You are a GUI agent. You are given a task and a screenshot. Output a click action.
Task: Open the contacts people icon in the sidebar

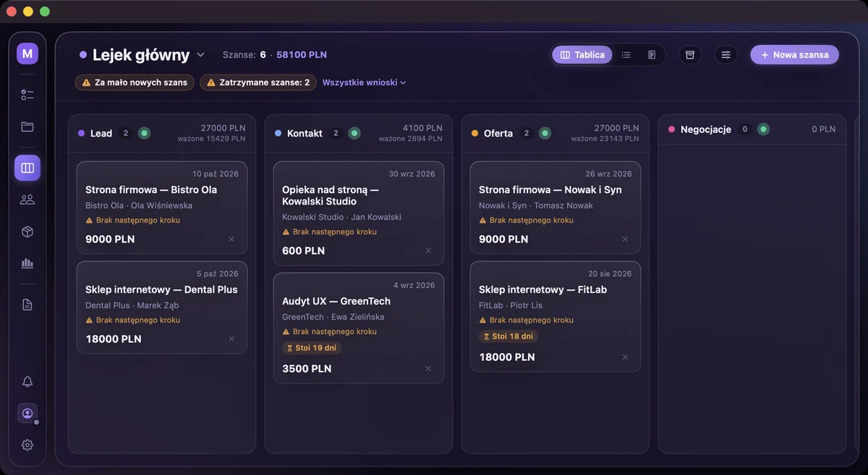tap(27, 200)
